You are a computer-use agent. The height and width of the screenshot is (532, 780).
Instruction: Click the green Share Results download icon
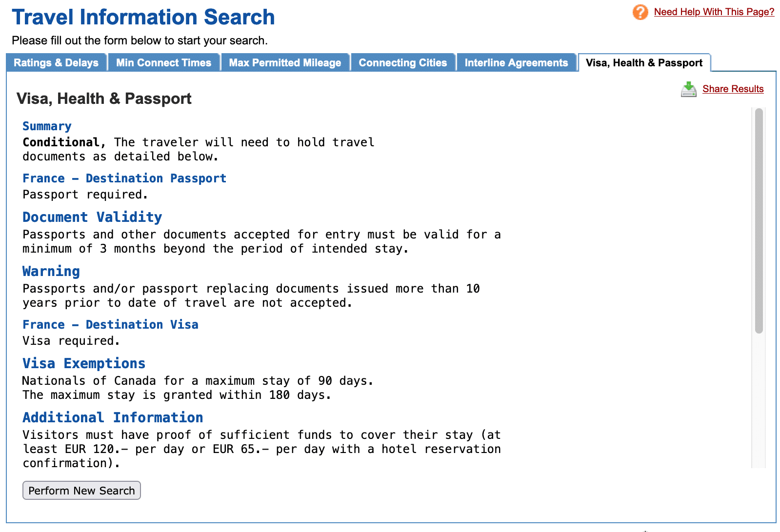tap(688, 89)
